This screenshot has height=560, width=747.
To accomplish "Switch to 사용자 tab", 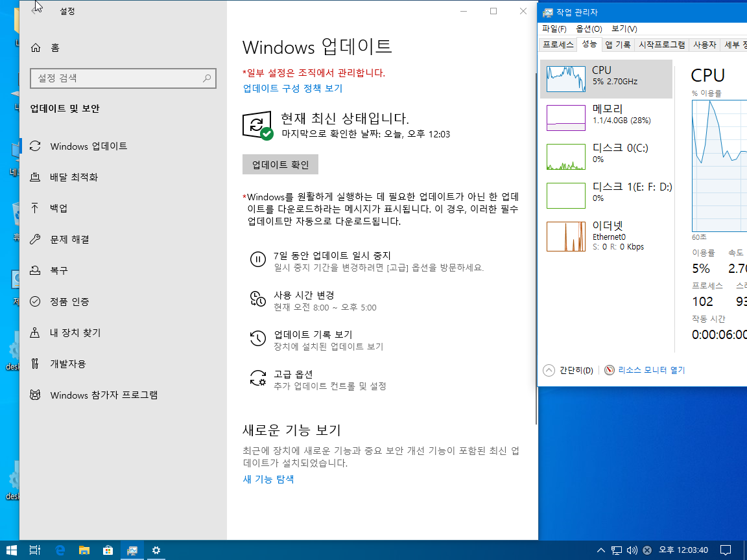I will point(705,45).
